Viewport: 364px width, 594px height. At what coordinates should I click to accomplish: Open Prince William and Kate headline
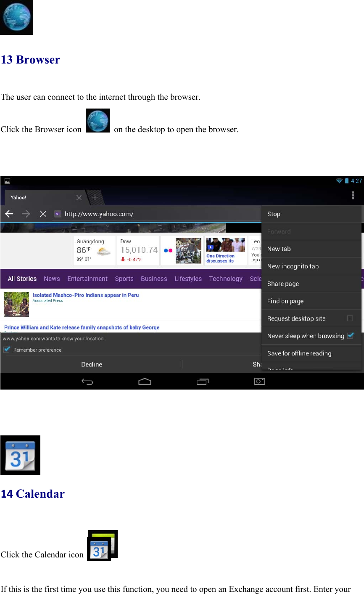pyautogui.click(x=82, y=327)
